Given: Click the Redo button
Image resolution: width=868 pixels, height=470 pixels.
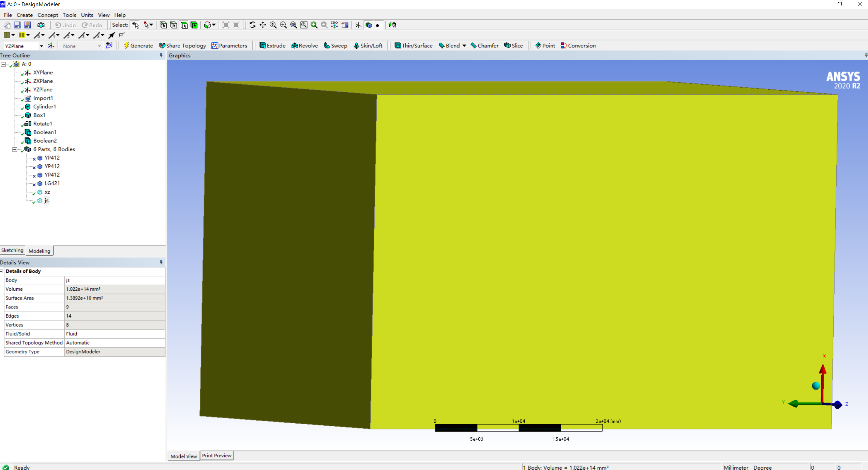Looking at the screenshot, I should (92, 25).
